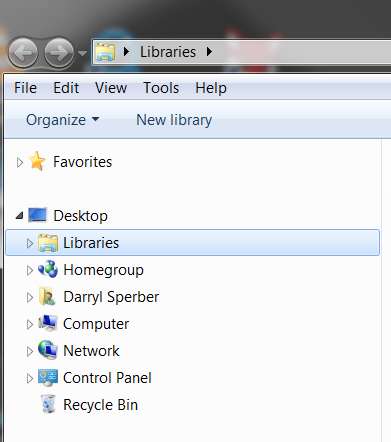Open the File menu
This screenshot has height=442, width=391.
[25, 88]
